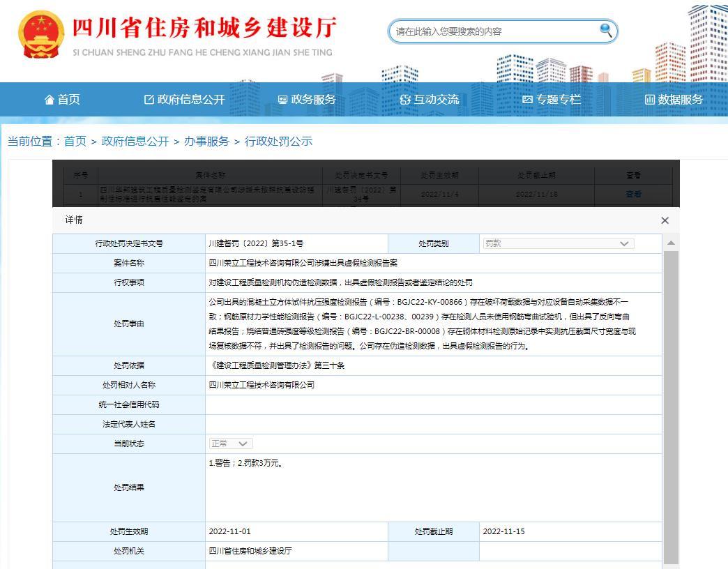Click the 政府信息公开 breadcrumb link
Screen dimensions: 728x569
pyautogui.click(x=135, y=141)
